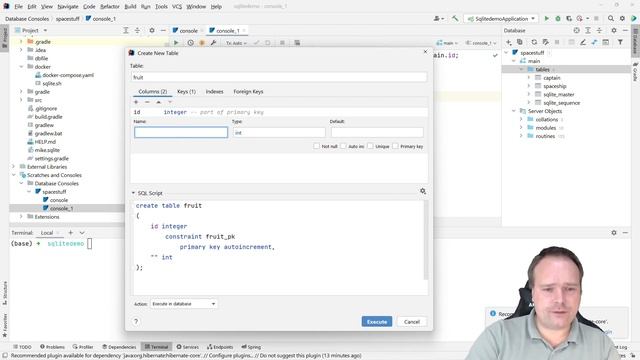Enable Unique checkbox
Image resolution: width=640 pixels, height=360 pixels.
pyautogui.click(x=370, y=146)
